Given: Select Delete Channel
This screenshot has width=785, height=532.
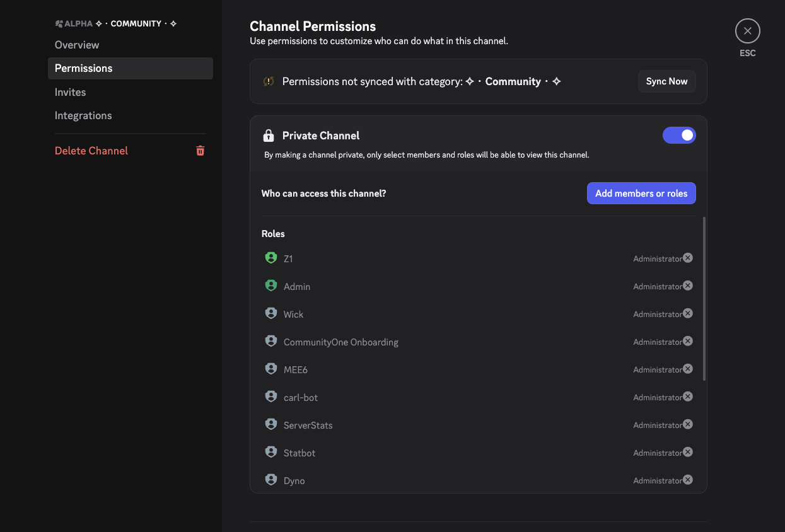Looking at the screenshot, I should coord(91,151).
